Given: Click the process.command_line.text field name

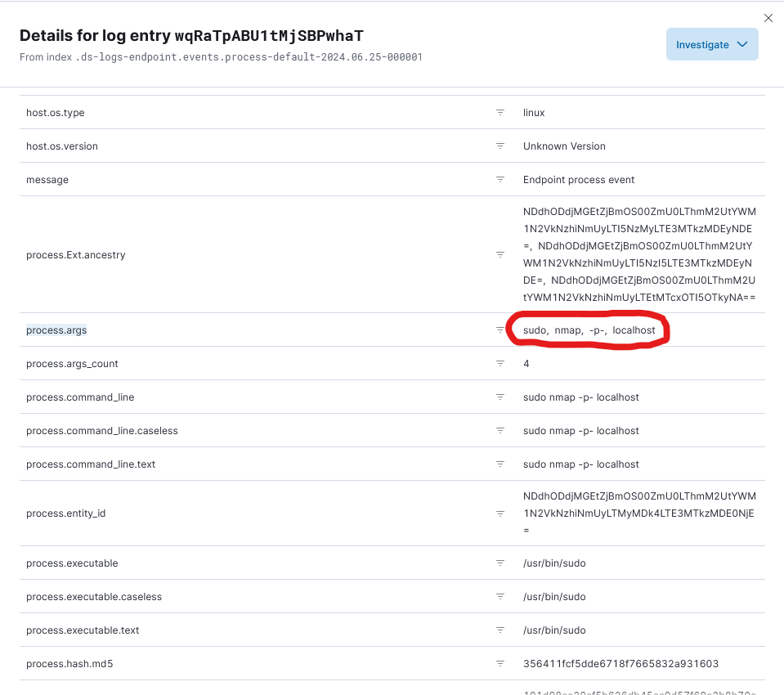Looking at the screenshot, I should point(91,464).
